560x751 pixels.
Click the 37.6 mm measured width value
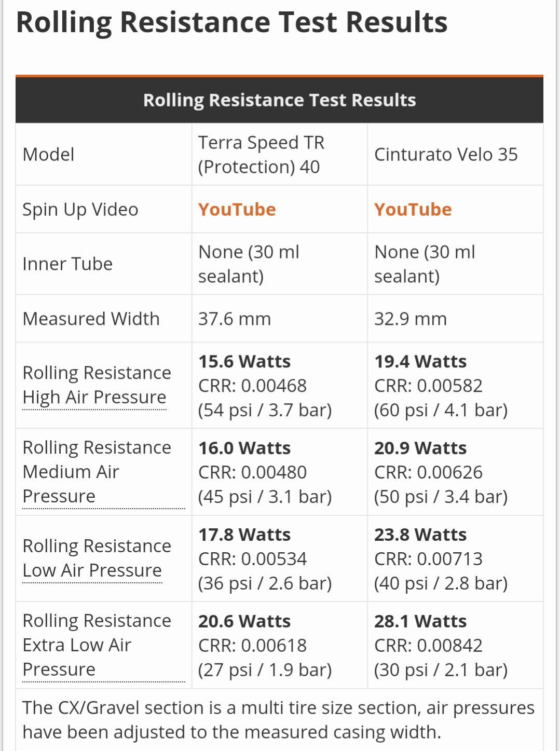pos(235,319)
